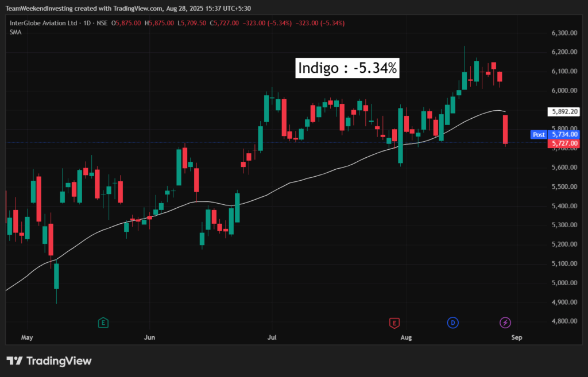The image size is (588, 377).
Task: Click the 5,600.00 price axis label
Action: pyautogui.click(x=564, y=168)
